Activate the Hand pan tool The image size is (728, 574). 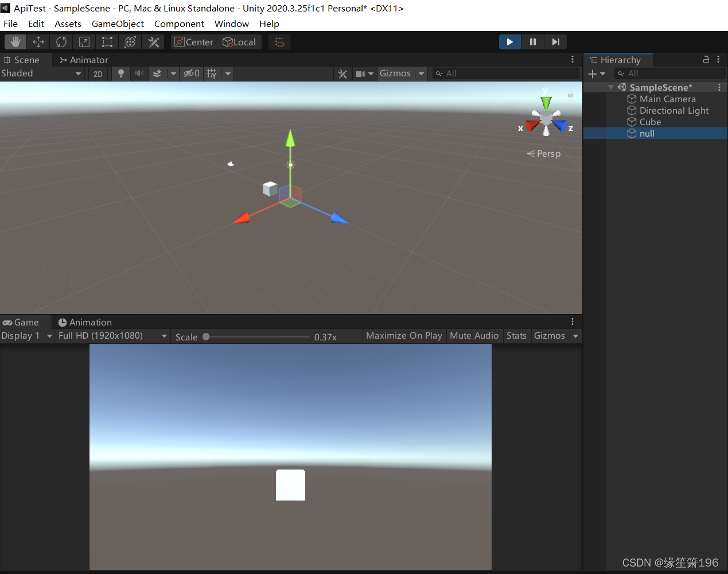pyautogui.click(x=15, y=41)
